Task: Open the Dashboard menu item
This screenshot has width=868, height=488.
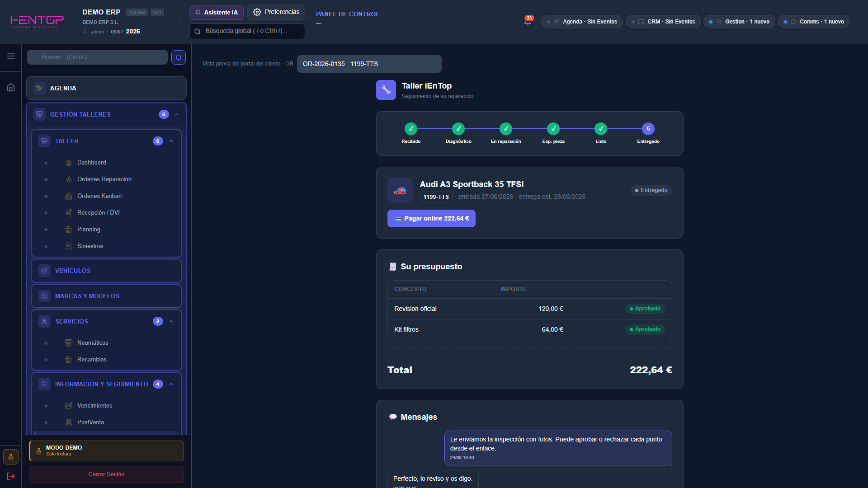Action: pyautogui.click(x=107, y=163)
